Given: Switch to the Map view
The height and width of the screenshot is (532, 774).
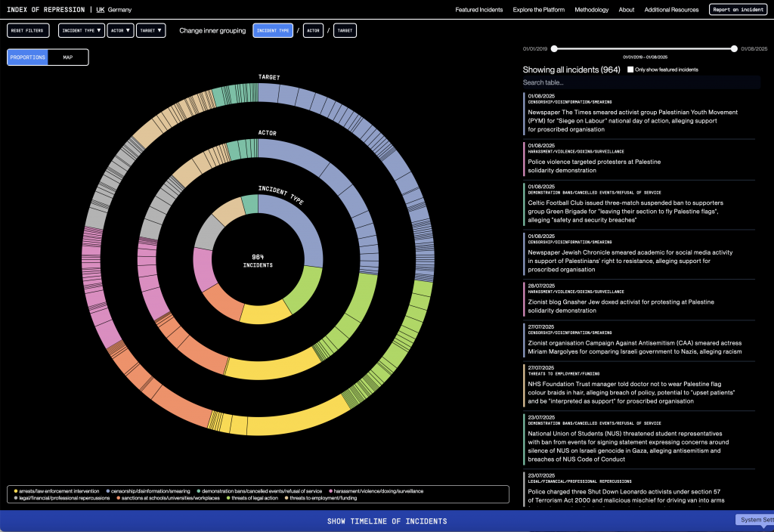Looking at the screenshot, I should (68, 57).
